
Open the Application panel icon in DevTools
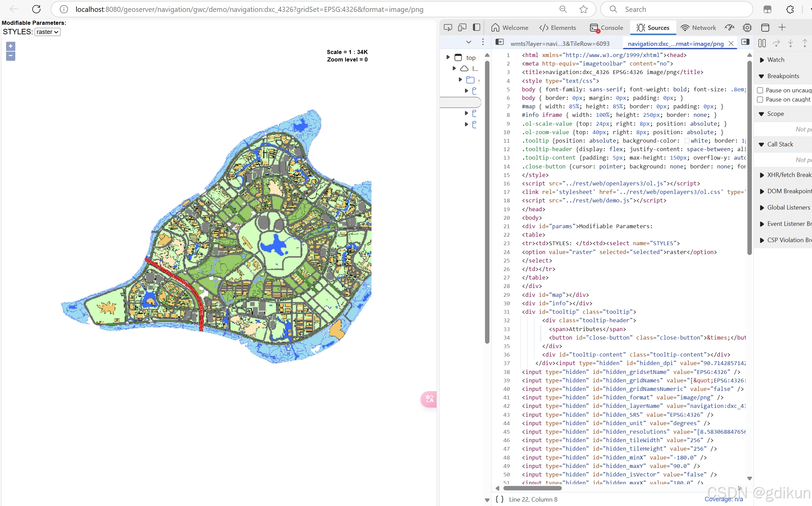coord(765,28)
